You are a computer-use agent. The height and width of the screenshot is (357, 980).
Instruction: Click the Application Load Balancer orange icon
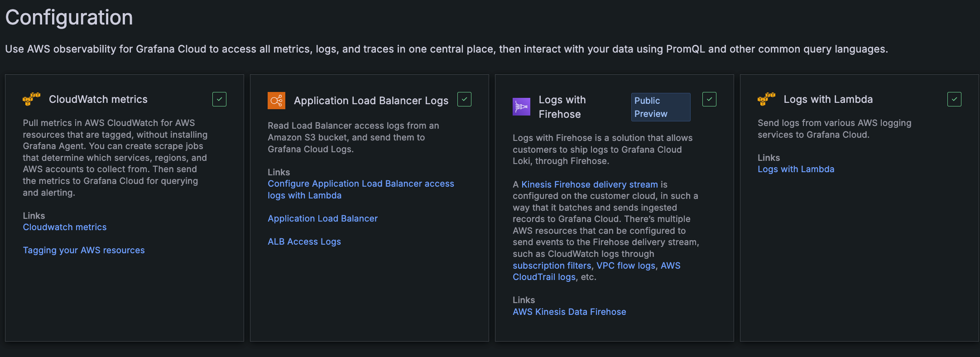pos(276,101)
